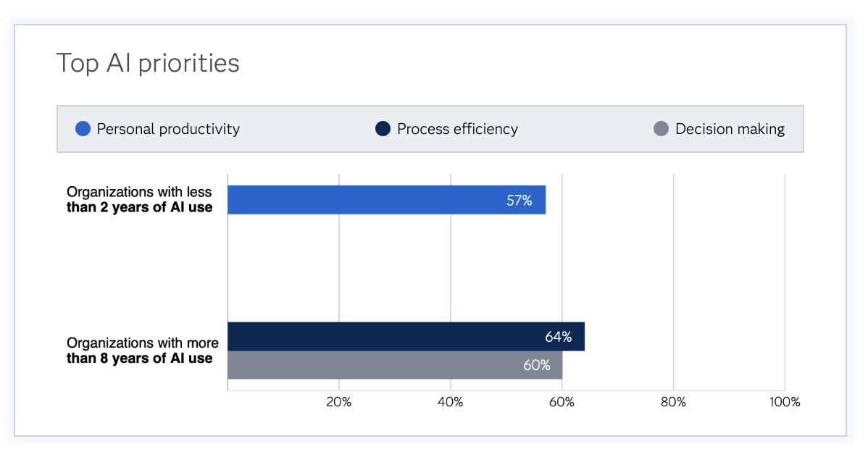This screenshot has height=465, width=868.
Task: Click the 64% value label
Action: tap(558, 337)
